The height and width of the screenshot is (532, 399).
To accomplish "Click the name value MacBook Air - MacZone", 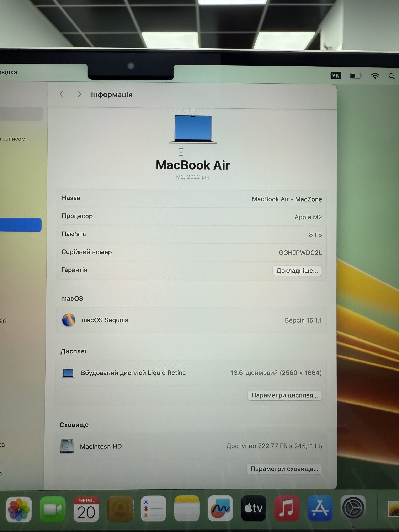I will [x=287, y=199].
